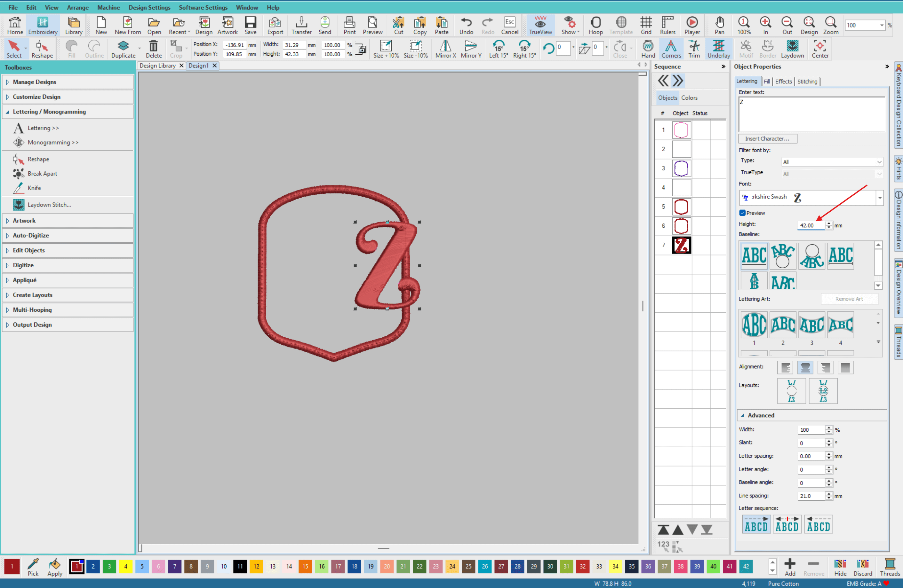This screenshot has height=588, width=903.
Task: Open the Type filter dropdown
Action: 879,161
